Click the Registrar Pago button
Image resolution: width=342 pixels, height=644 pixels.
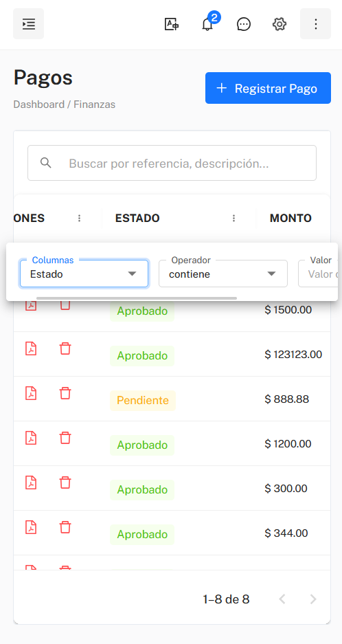coord(268,88)
